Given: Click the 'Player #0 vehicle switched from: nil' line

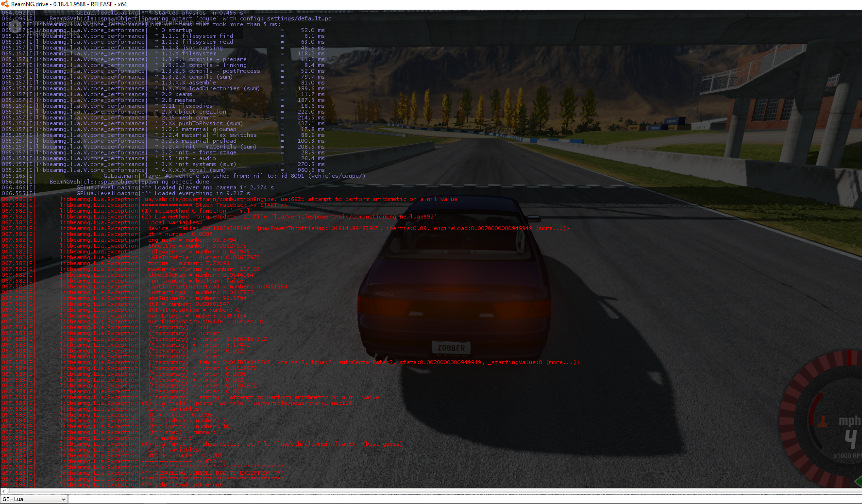Looking at the screenshot, I should [x=253, y=176].
